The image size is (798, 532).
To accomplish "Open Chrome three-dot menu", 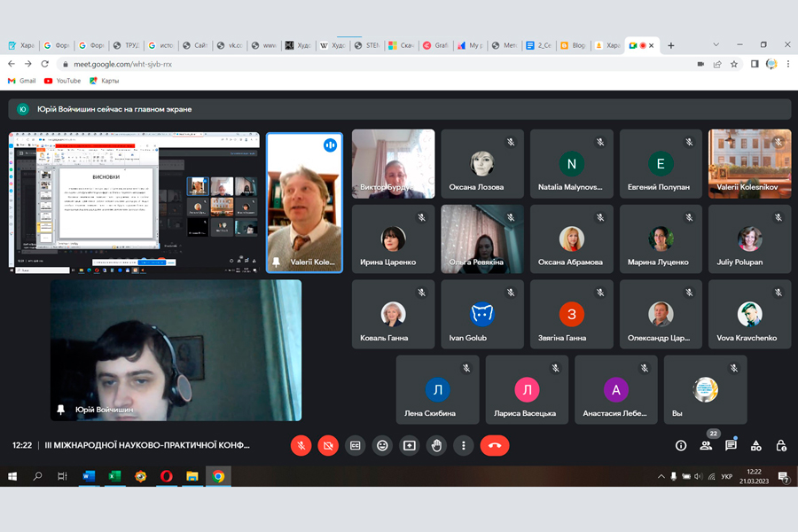I will tap(788, 64).
